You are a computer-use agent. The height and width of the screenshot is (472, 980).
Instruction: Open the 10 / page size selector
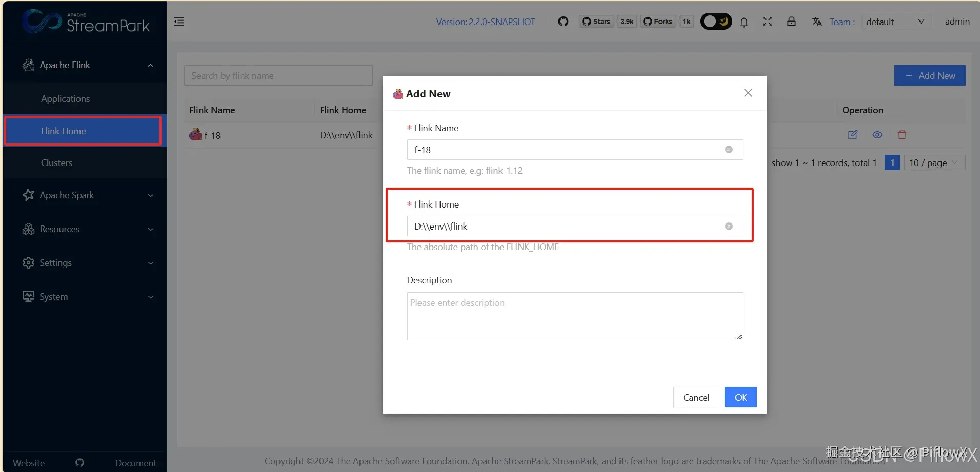pyautogui.click(x=934, y=163)
